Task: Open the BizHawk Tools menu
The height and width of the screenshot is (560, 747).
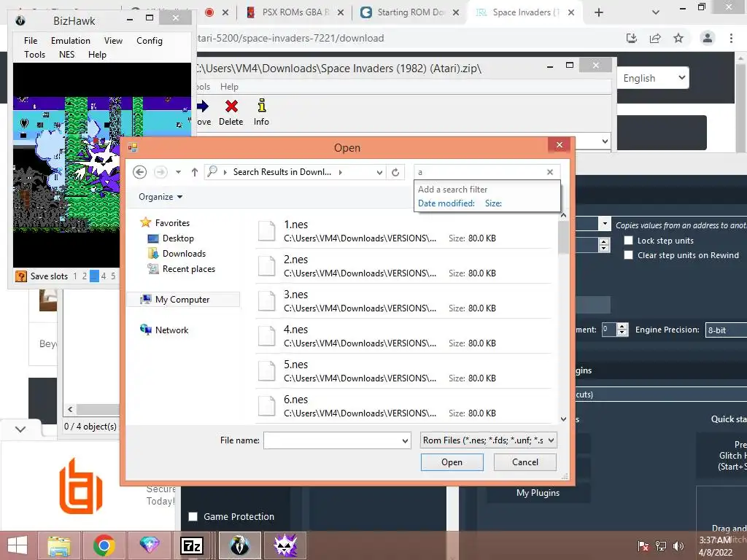Action: coord(35,54)
